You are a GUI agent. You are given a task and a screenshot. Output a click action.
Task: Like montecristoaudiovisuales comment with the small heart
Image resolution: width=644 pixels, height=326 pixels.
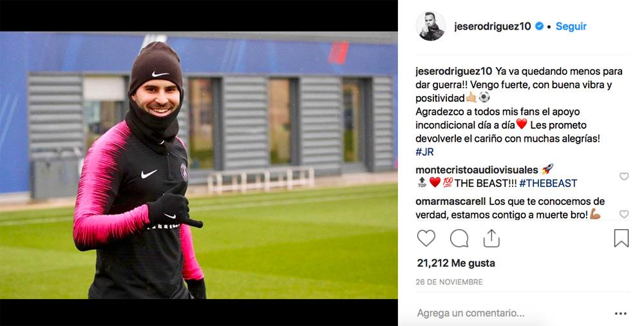click(x=624, y=177)
